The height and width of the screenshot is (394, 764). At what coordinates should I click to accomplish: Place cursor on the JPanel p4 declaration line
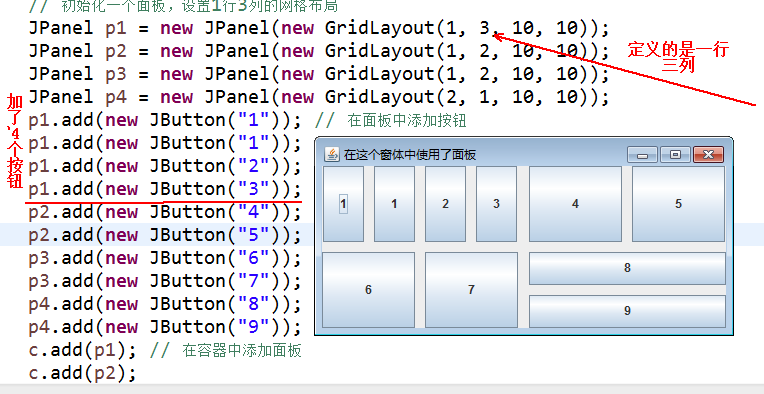[319, 97]
